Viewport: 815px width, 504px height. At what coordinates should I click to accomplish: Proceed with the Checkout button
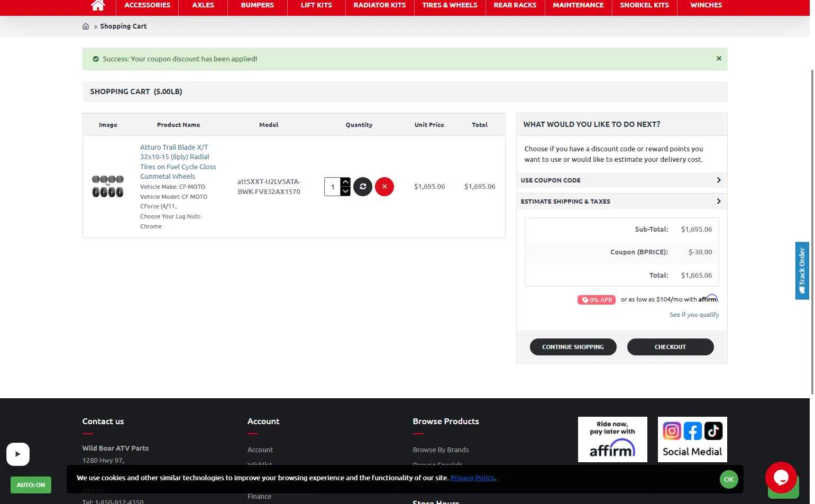670,347
